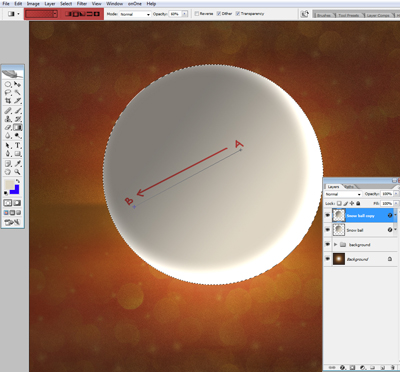Select the History Brush tool
400x372 pixels.
click(x=17, y=119)
